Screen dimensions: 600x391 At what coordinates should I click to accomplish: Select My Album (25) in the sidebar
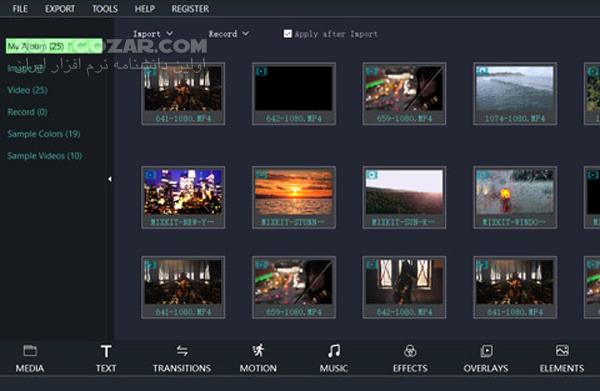(54, 46)
